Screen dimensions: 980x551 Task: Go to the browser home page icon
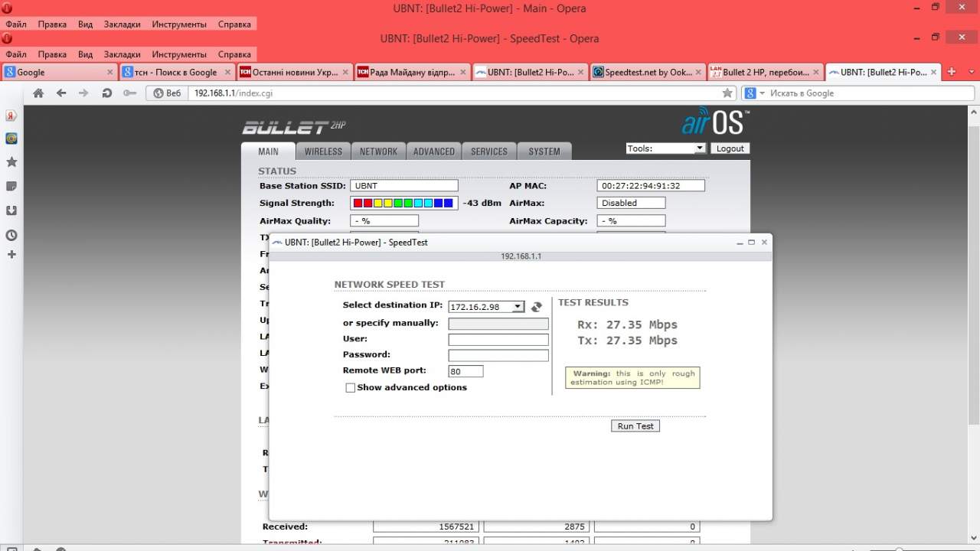coord(38,93)
